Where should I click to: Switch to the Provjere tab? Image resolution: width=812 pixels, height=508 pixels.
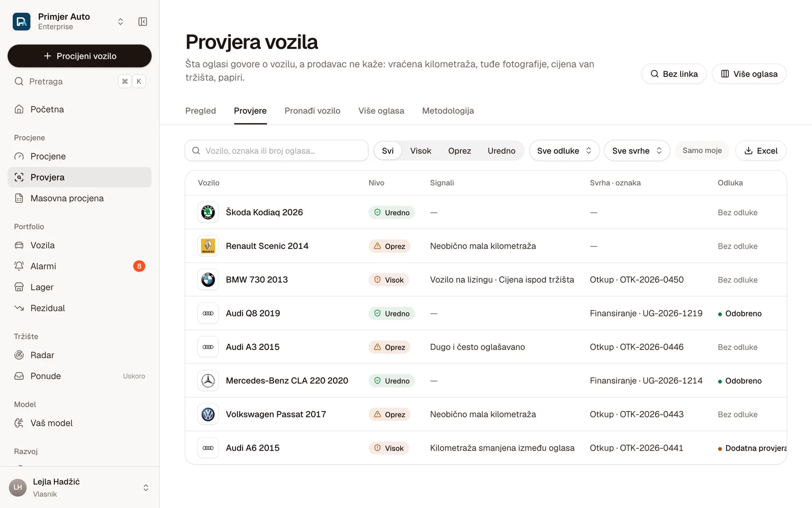coord(250,111)
